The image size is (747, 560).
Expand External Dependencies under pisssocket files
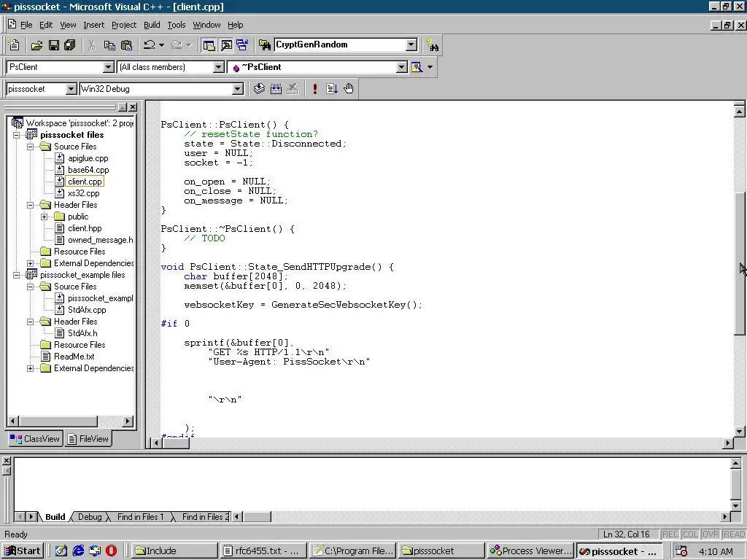31,263
